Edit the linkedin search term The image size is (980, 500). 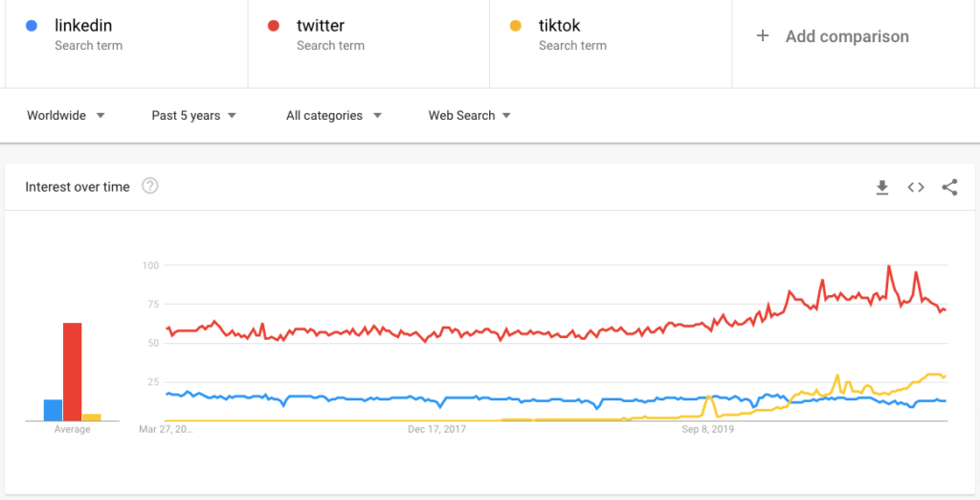point(83,27)
